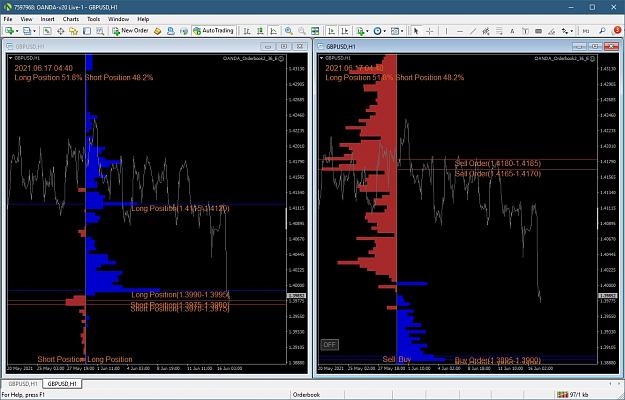Open the Data Window icon
This screenshot has width=625, height=400.
pyautogui.click(x=61, y=31)
